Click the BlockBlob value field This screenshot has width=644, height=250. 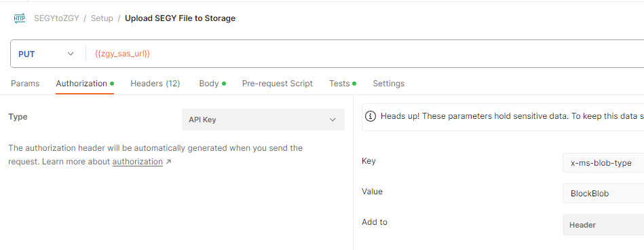point(603,193)
